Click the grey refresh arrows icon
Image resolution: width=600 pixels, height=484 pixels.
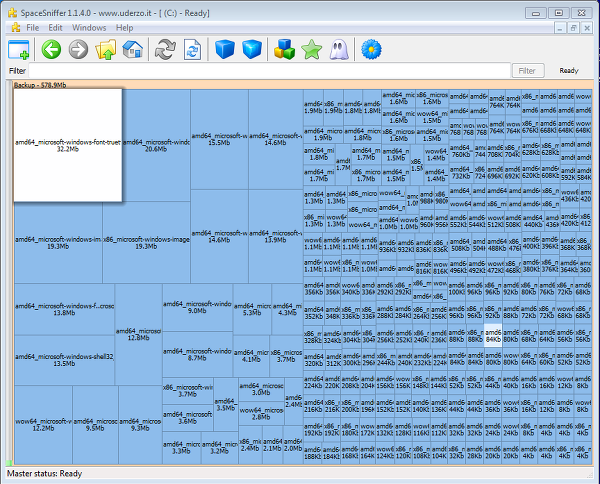click(x=165, y=49)
